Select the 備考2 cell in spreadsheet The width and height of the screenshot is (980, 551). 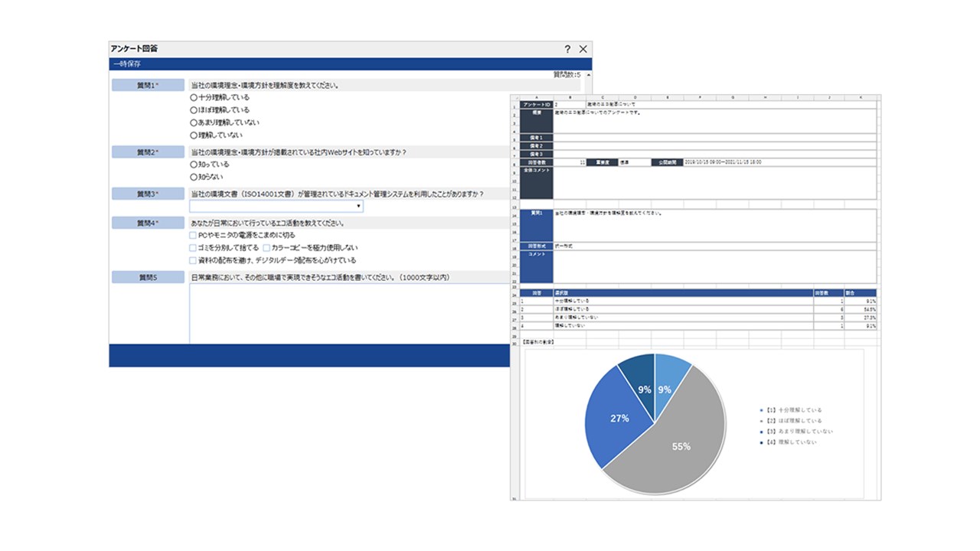click(x=536, y=146)
